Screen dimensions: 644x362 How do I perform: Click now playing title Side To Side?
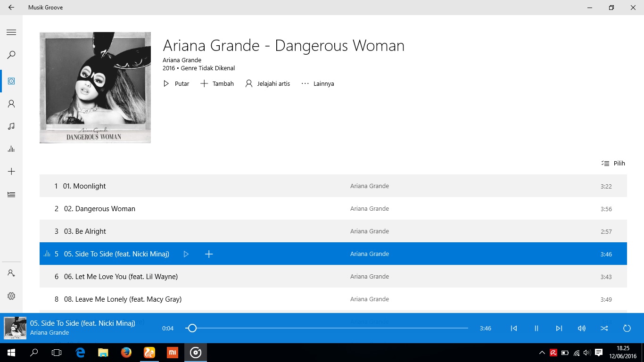coord(83,323)
